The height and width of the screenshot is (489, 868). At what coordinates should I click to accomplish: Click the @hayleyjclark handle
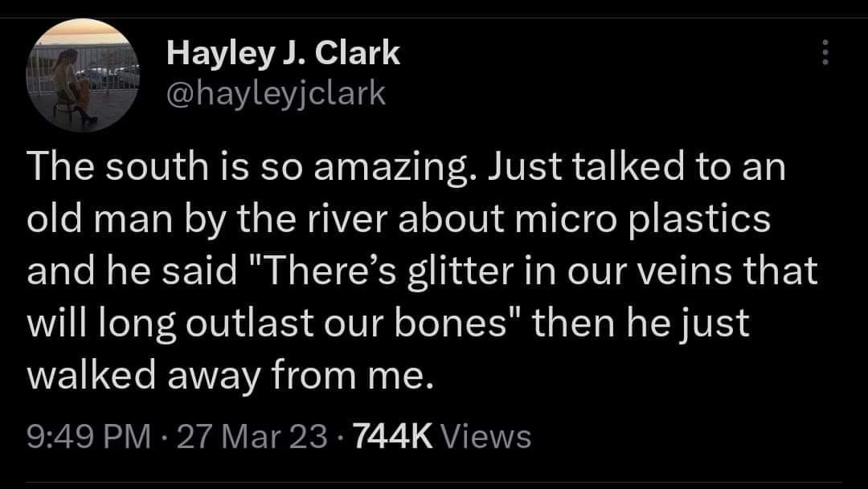(x=276, y=94)
